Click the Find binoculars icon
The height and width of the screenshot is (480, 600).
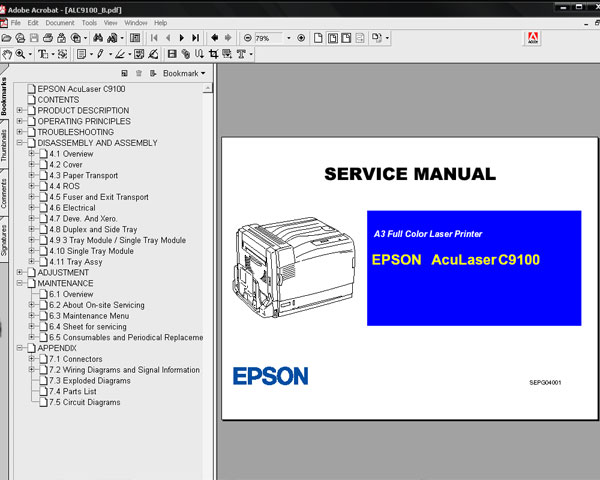[98, 38]
